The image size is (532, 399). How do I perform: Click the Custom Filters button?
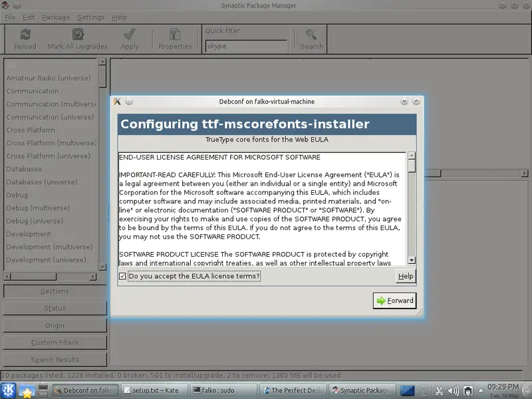[55, 342]
